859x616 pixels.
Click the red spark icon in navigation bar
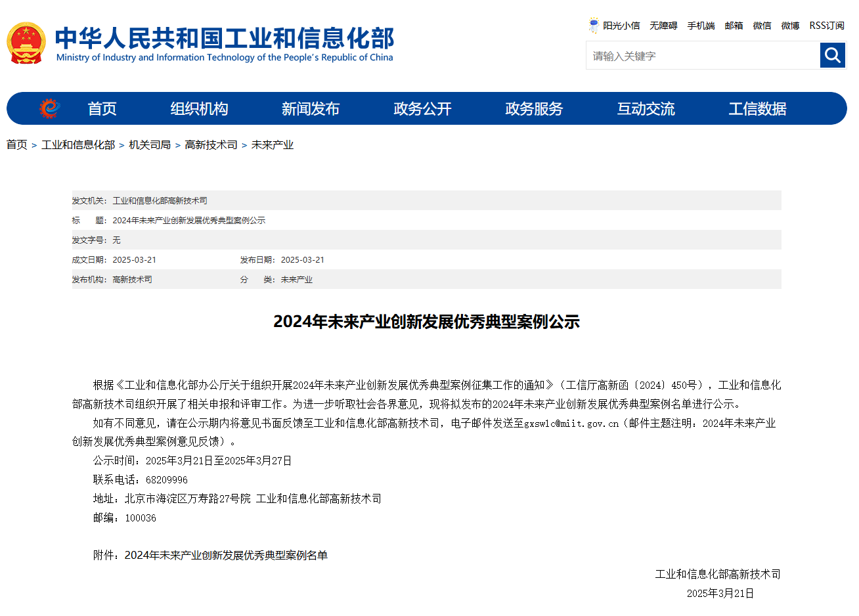click(47, 108)
